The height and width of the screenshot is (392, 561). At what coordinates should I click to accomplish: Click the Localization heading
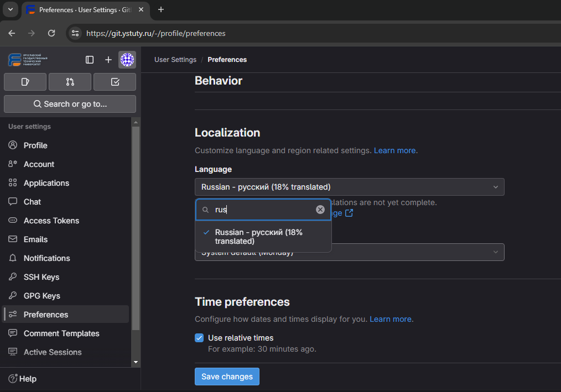point(227,133)
